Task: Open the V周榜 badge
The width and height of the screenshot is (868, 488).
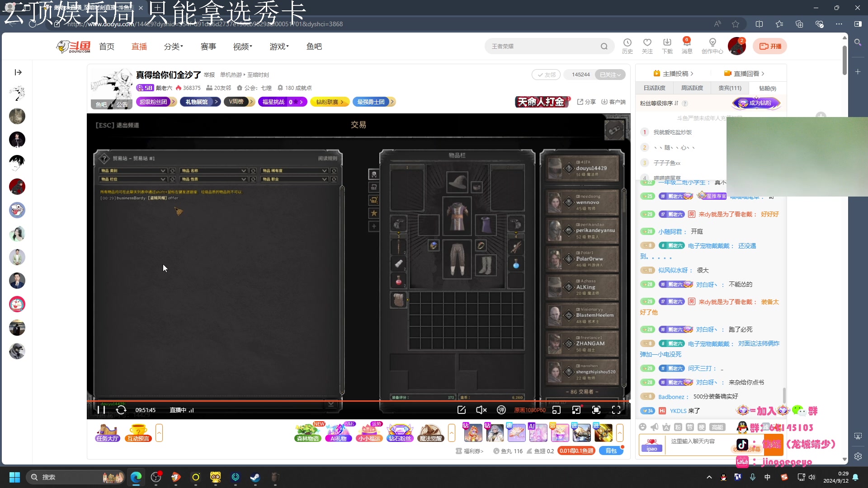Action: pos(239,102)
